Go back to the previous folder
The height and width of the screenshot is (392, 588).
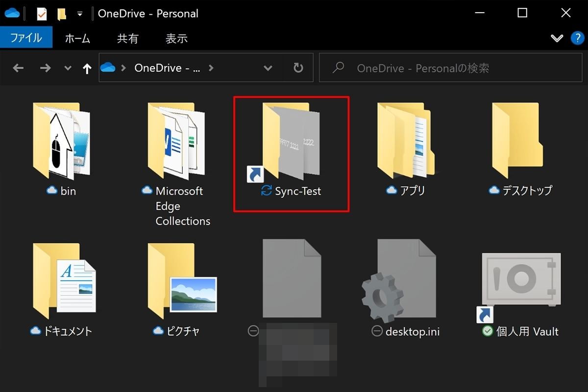pos(18,68)
